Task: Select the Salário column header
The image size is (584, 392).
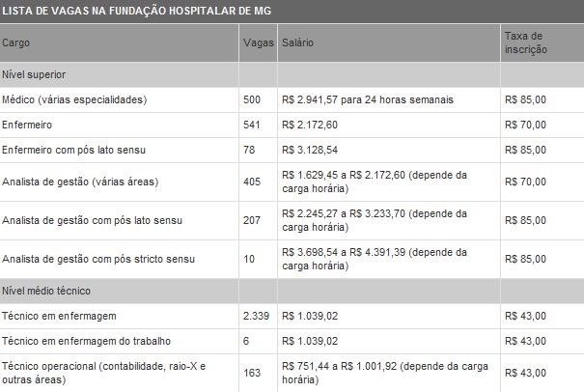Action: (x=297, y=42)
